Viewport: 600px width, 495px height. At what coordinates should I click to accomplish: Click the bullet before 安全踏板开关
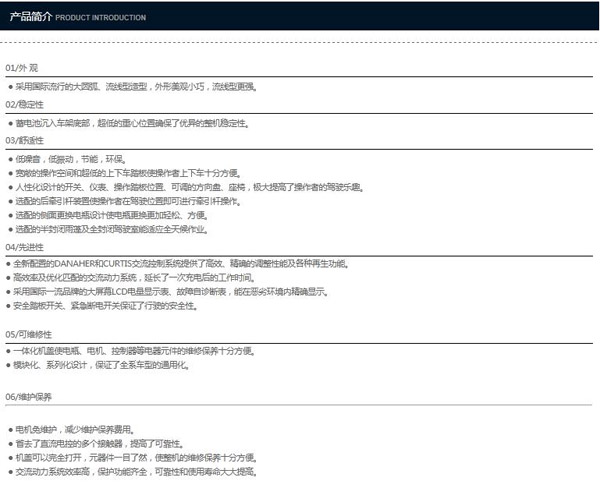[9, 305]
